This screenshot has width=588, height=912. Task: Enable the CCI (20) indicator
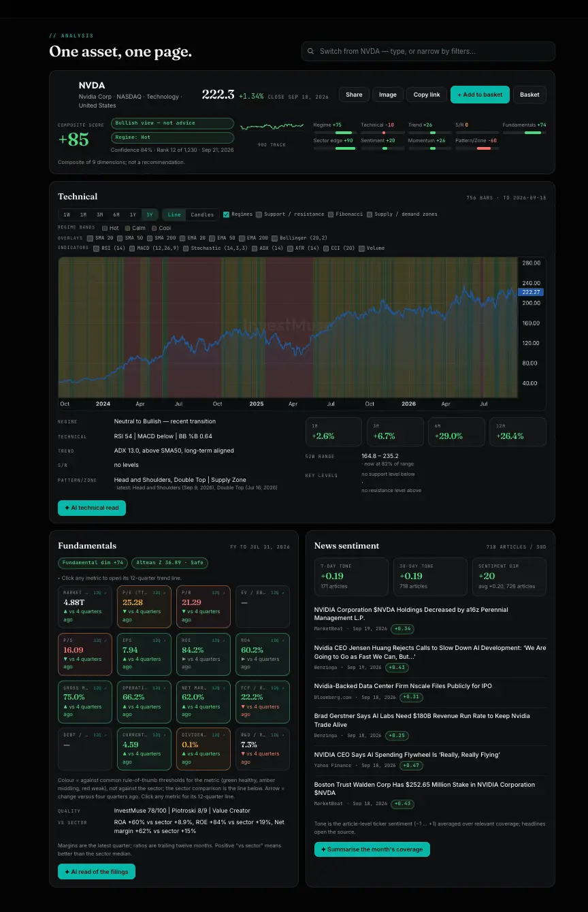[325, 248]
